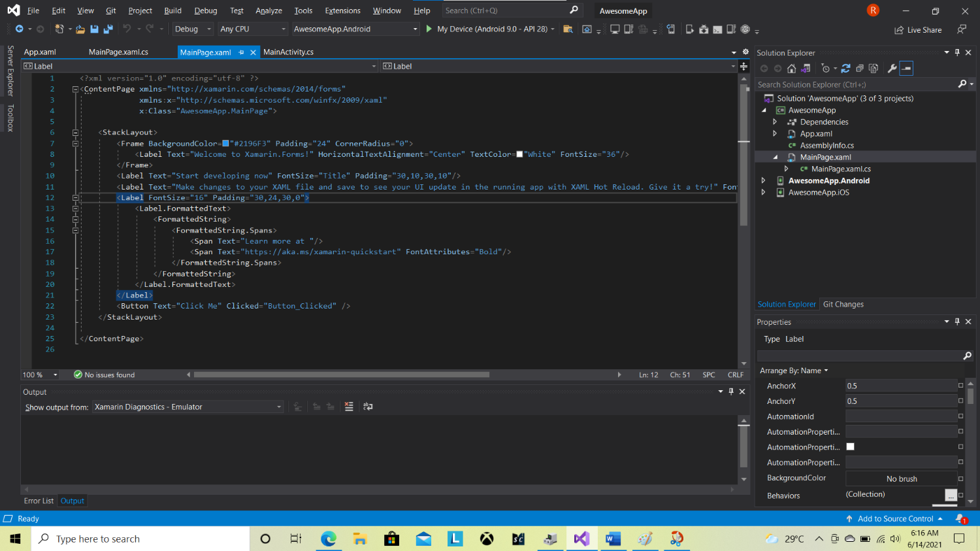
Task: Click the Live Share button
Action: pyautogui.click(x=918, y=30)
